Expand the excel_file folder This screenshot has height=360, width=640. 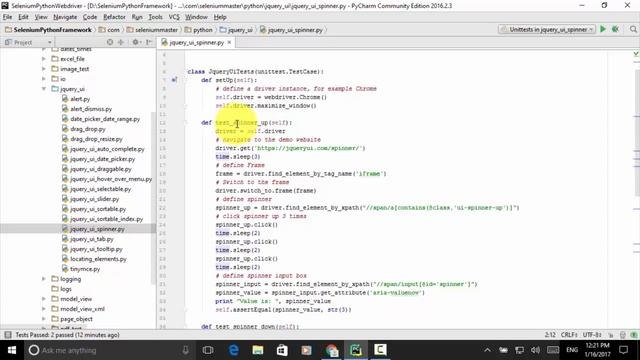(44, 59)
